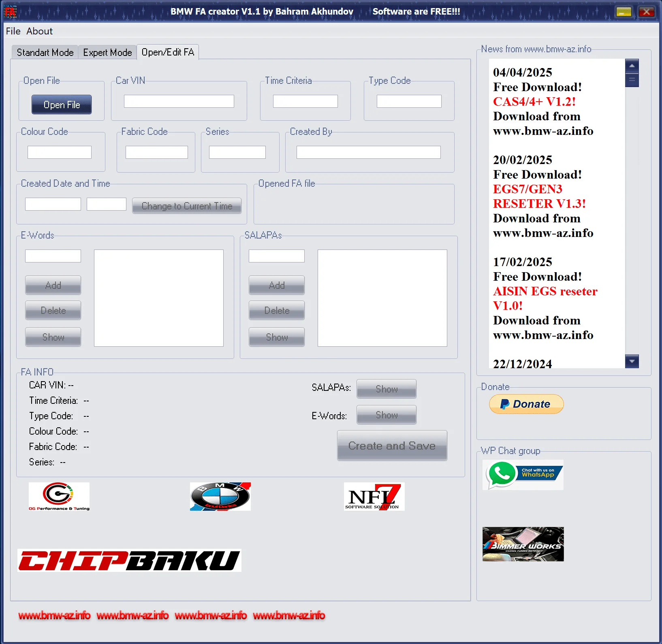Click the '20/02/2025' news date
The width and height of the screenshot is (662, 644).
[x=523, y=160]
